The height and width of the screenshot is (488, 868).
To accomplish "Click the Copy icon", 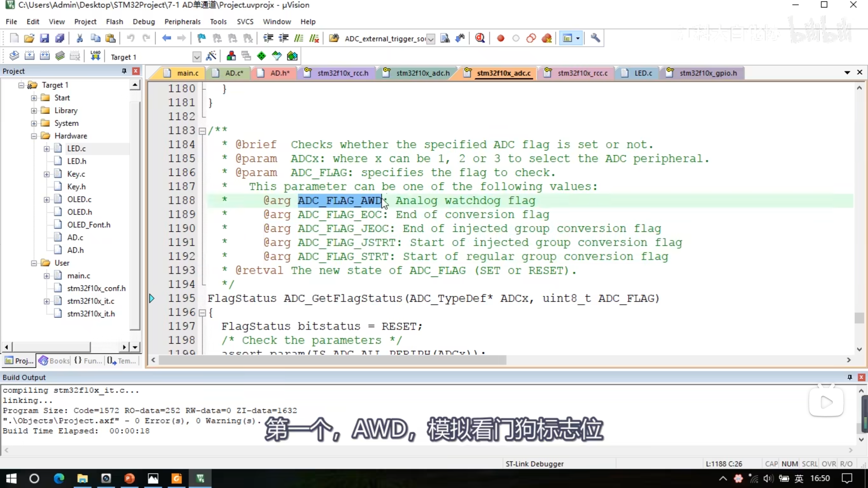I will pos(95,38).
